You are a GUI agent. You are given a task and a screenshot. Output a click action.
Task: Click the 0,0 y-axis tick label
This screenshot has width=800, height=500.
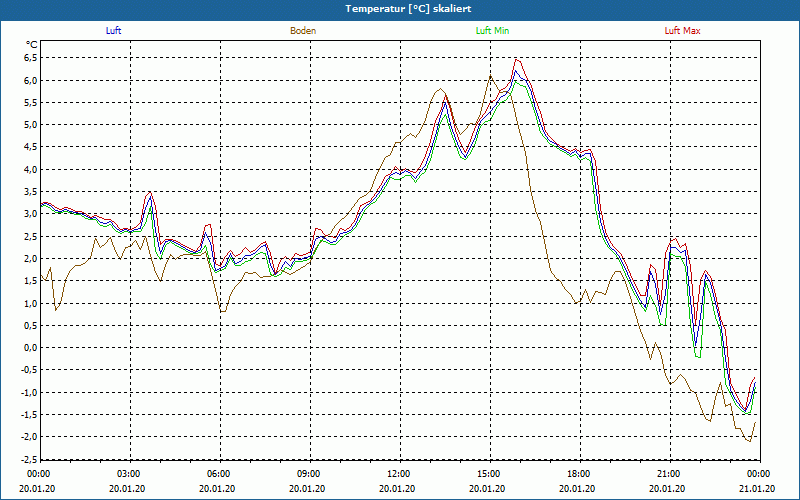tap(29, 348)
